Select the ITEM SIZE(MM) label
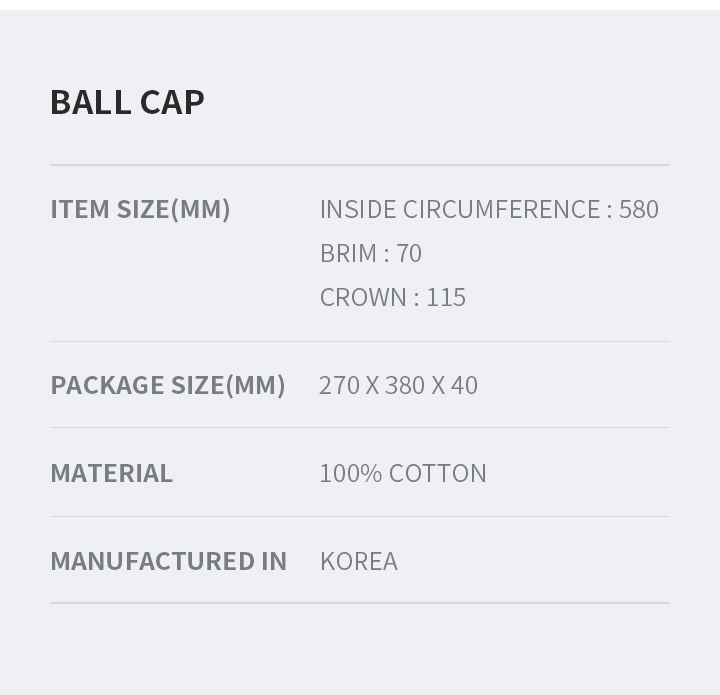Image resolution: width=720 pixels, height=695 pixels. (140, 209)
